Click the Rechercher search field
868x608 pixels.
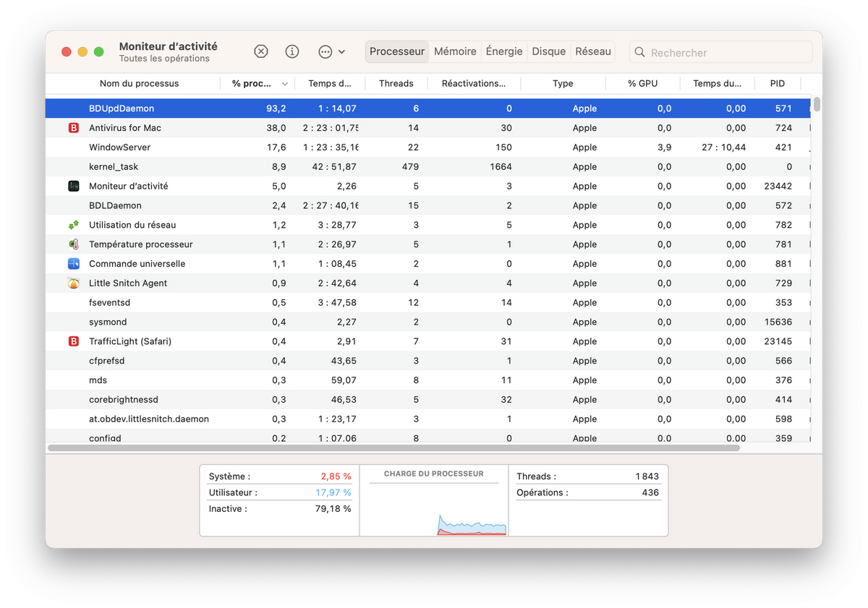[720, 52]
